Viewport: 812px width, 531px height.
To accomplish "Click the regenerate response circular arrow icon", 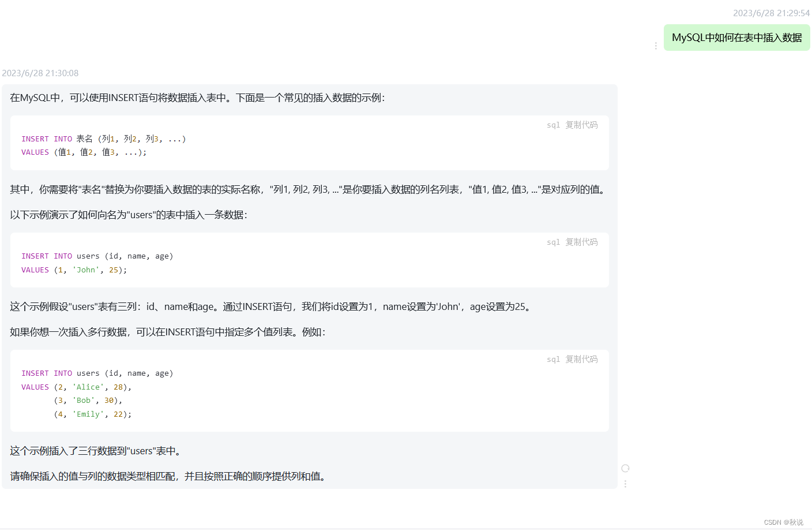I will click(x=625, y=468).
